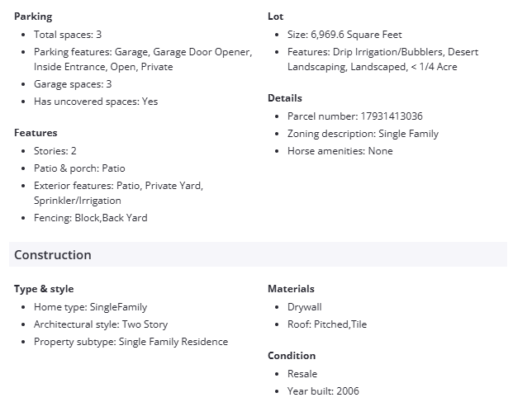Viewport: 532px width, 407px height.
Task: Select the Details section heading
Action: pyautogui.click(x=285, y=98)
